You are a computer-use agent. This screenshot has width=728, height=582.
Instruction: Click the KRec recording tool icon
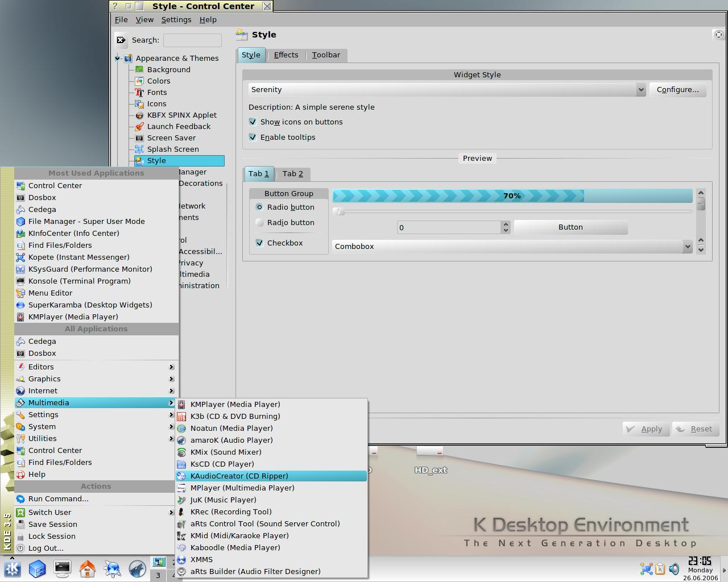(181, 512)
